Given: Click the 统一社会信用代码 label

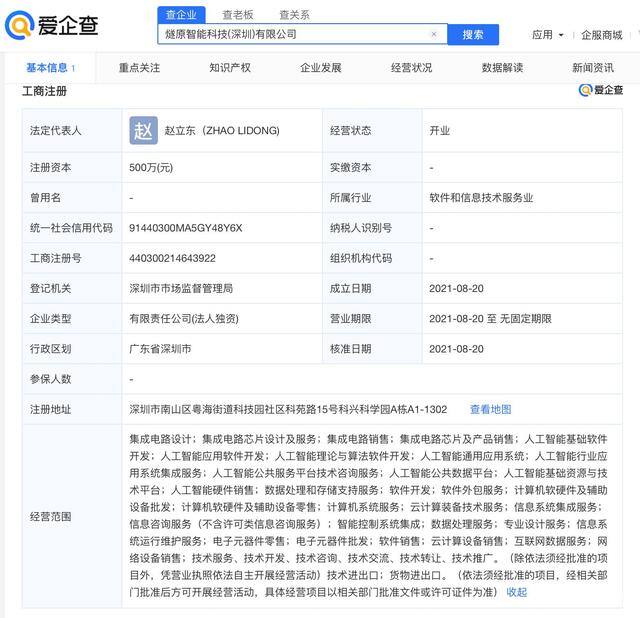Looking at the screenshot, I should pos(71,228).
